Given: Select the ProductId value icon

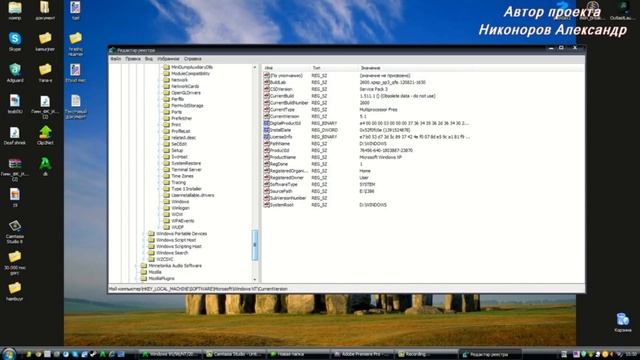Looking at the screenshot, I should point(267,150).
